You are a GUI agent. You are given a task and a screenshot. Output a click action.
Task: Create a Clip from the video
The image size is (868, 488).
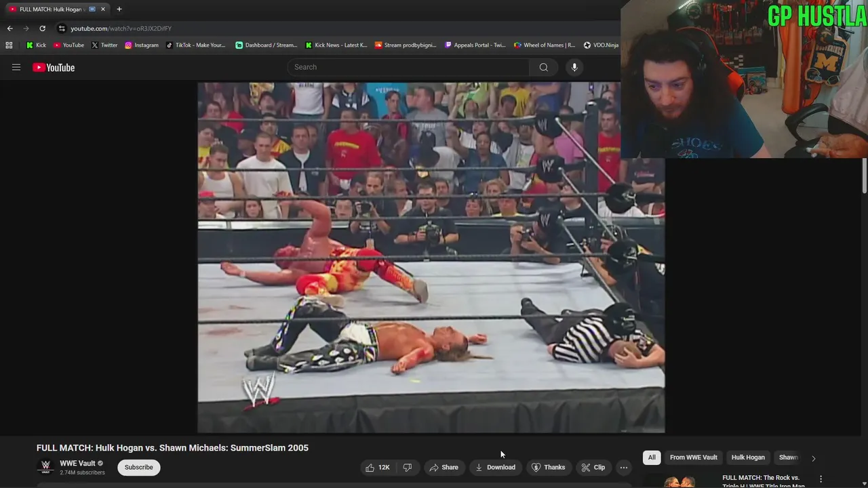[x=593, y=467]
